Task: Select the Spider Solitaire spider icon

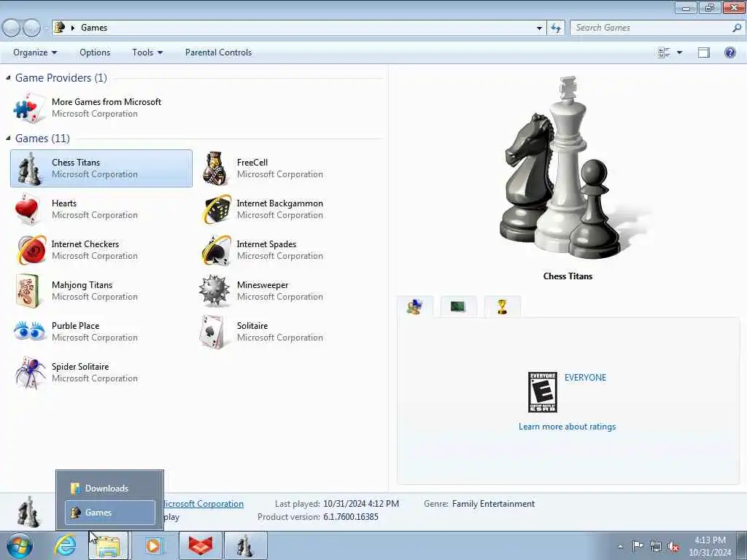Action: [x=30, y=373]
